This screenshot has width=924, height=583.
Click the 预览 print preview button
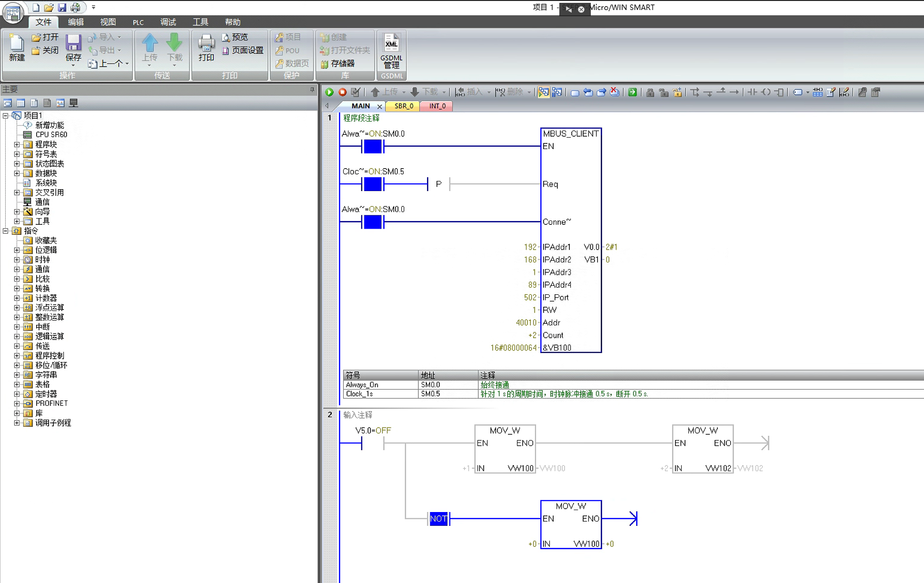click(x=235, y=37)
